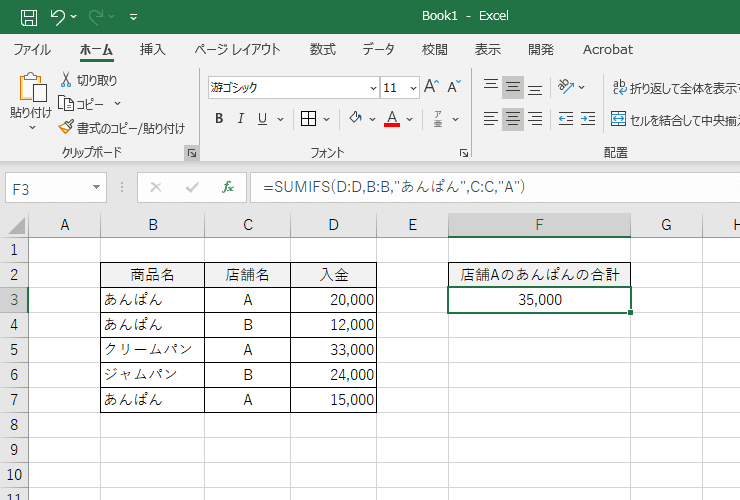This screenshot has height=500, width=740.
Task: Click the Save icon in title bar
Action: pos(29,17)
